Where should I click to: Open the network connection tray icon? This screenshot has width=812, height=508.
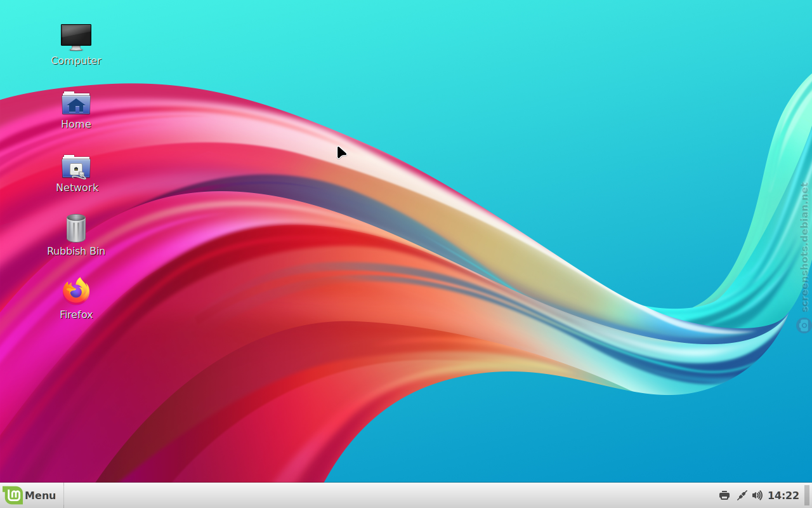[x=741, y=495]
